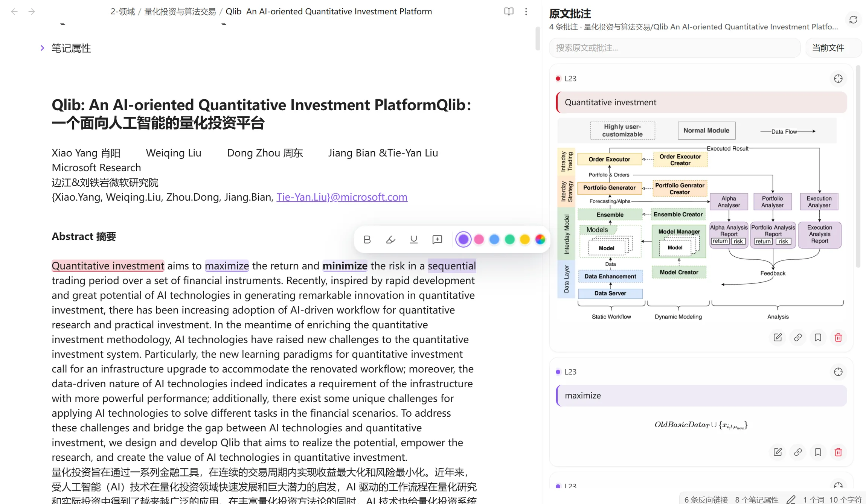Open the note's more options menu
The height and width of the screenshot is (504, 866).
(x=526, y=12)
